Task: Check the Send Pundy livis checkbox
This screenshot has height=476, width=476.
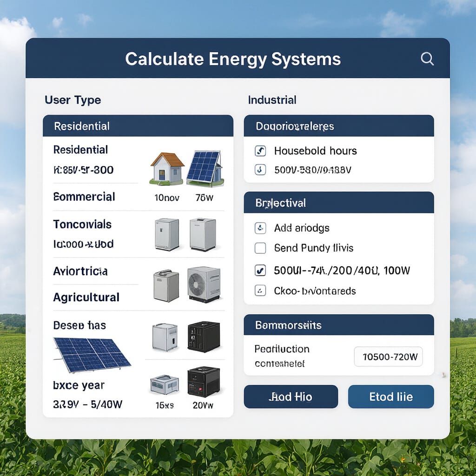Action: pos(260,248)
